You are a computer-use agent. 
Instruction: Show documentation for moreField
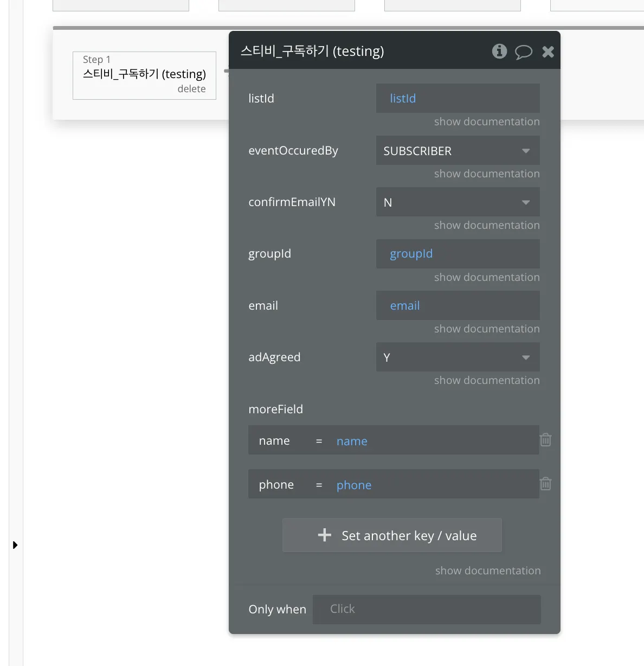(488, 571)
